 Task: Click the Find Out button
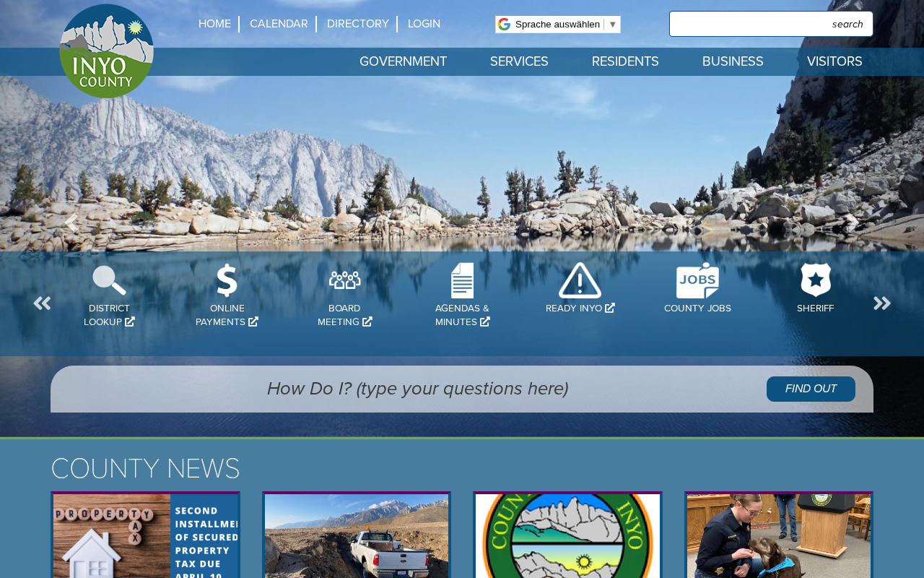811,389
